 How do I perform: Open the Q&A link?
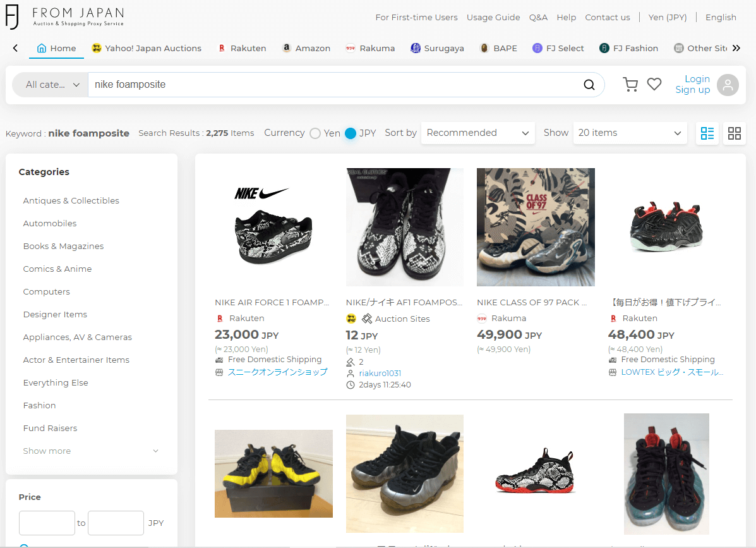538,17
